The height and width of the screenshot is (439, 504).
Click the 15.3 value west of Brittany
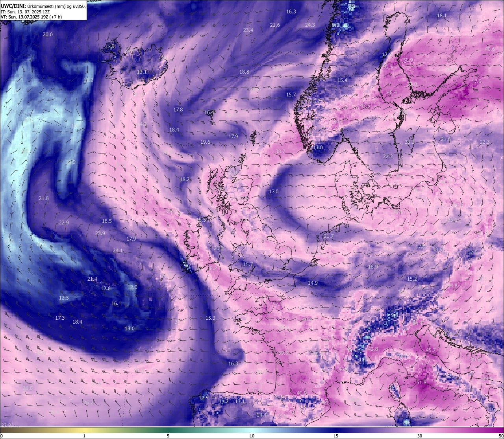(210, 318)
